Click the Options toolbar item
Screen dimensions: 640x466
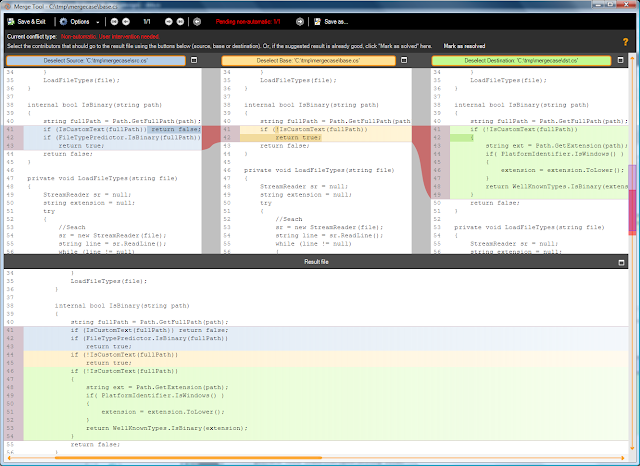tap(78, 20)
